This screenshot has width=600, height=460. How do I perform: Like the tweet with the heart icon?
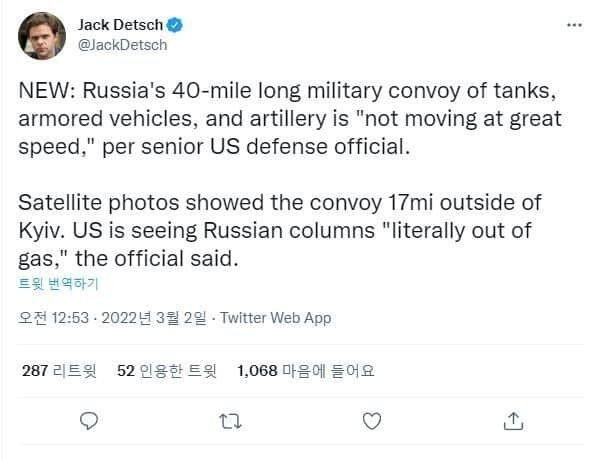[x=372, y=421]
